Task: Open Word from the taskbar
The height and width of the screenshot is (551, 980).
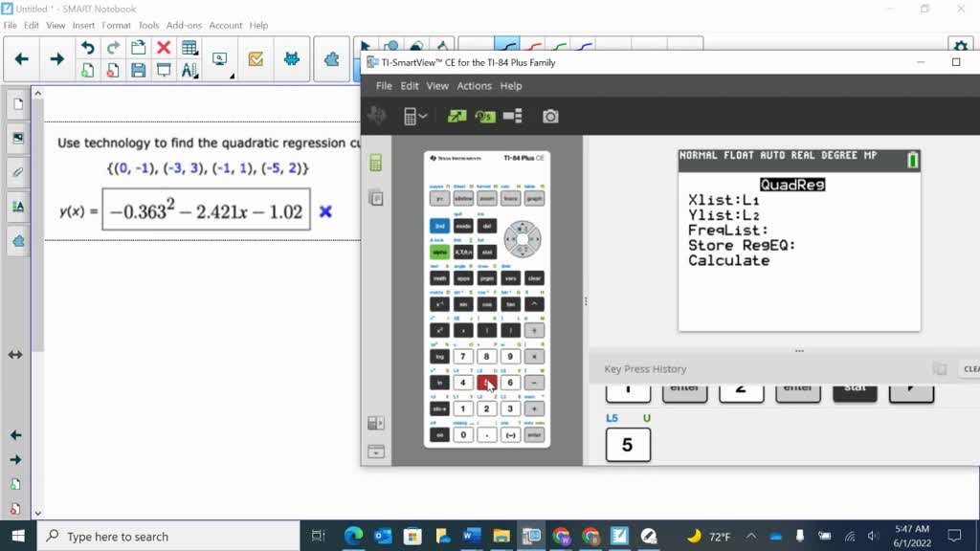Action: pyautogui.click(x=472, y=536)
